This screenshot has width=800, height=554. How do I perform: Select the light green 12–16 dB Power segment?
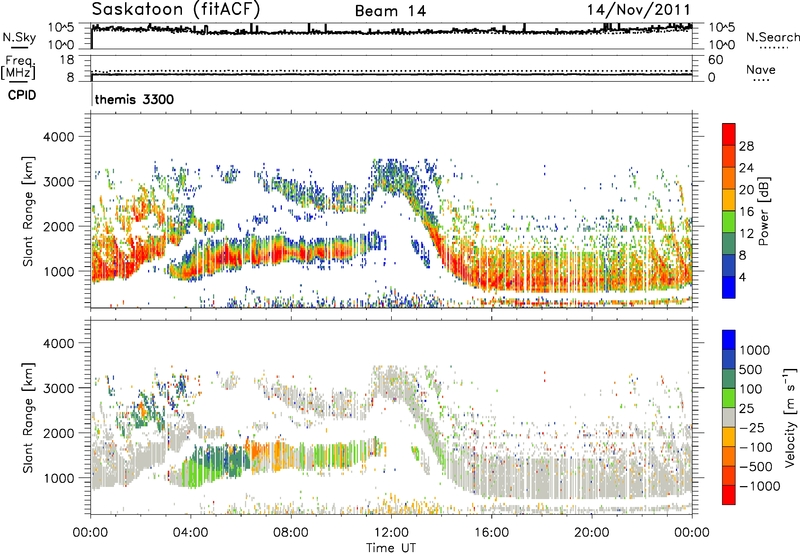(x=729, y=222)
